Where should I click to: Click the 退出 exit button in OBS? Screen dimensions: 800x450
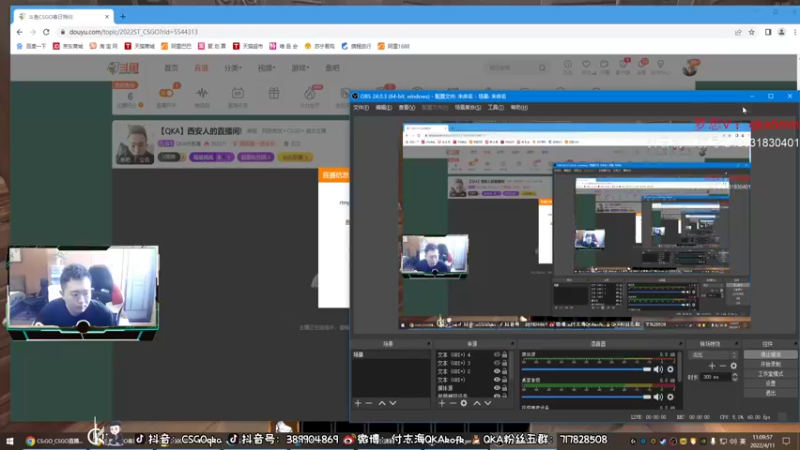click(770, 393)
